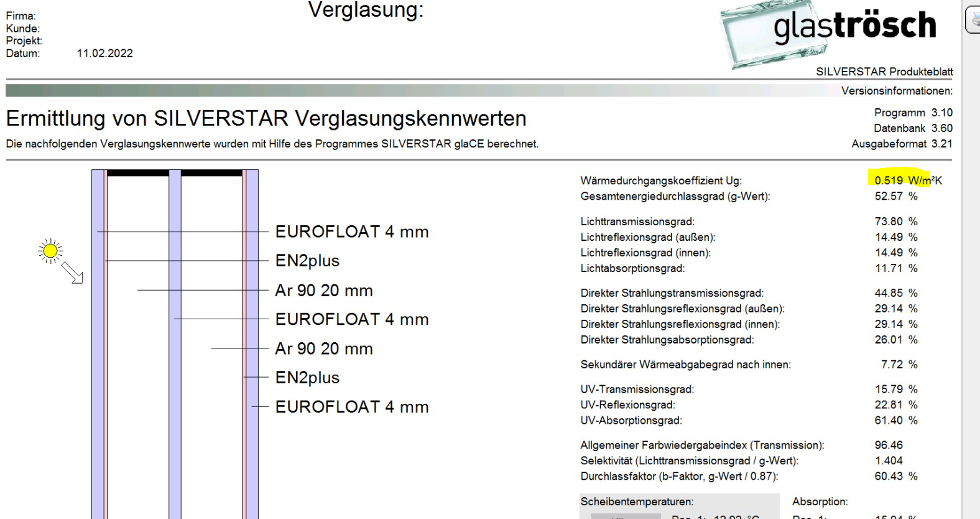
Task: Click the arrow beneath the sun icon
Action: click(x=72, y=273)
